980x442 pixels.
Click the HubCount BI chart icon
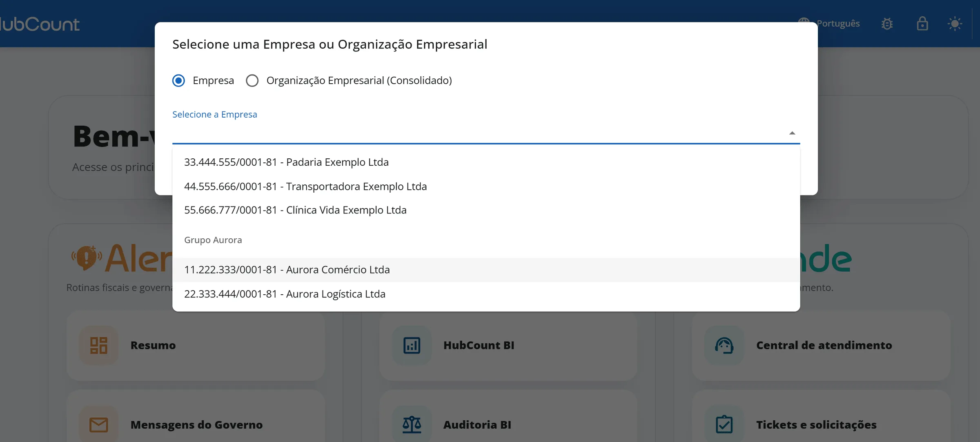412,345
